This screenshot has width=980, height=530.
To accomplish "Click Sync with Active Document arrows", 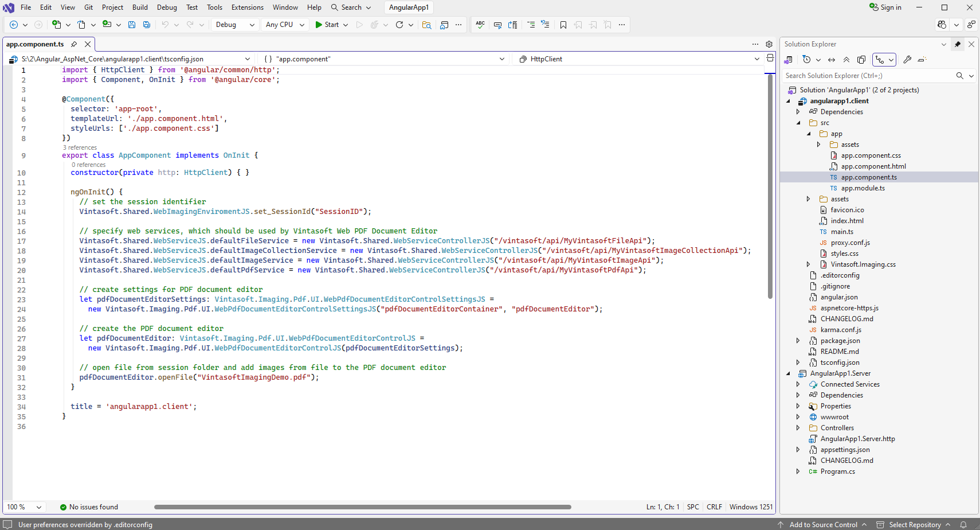I will [832, 60].
